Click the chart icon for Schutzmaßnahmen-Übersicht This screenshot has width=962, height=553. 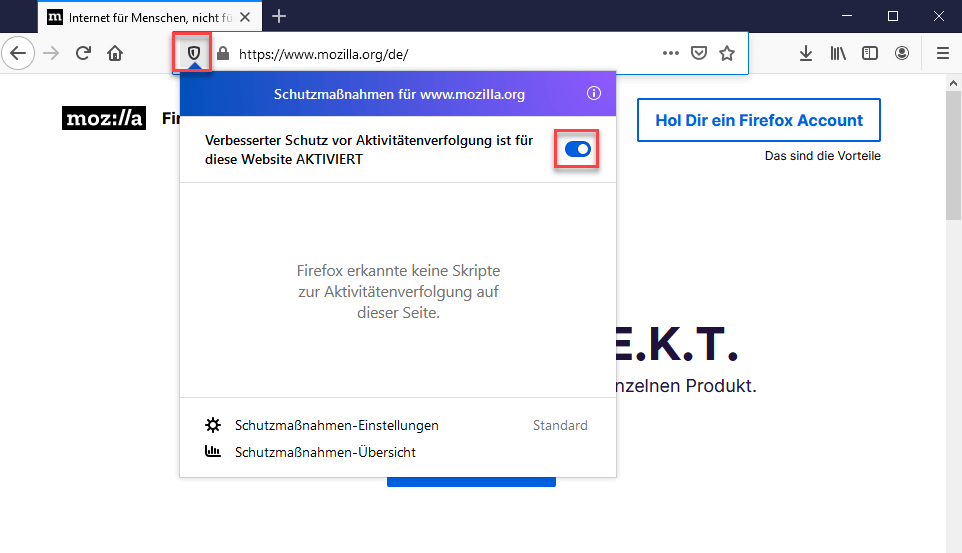tap(213, 452)
